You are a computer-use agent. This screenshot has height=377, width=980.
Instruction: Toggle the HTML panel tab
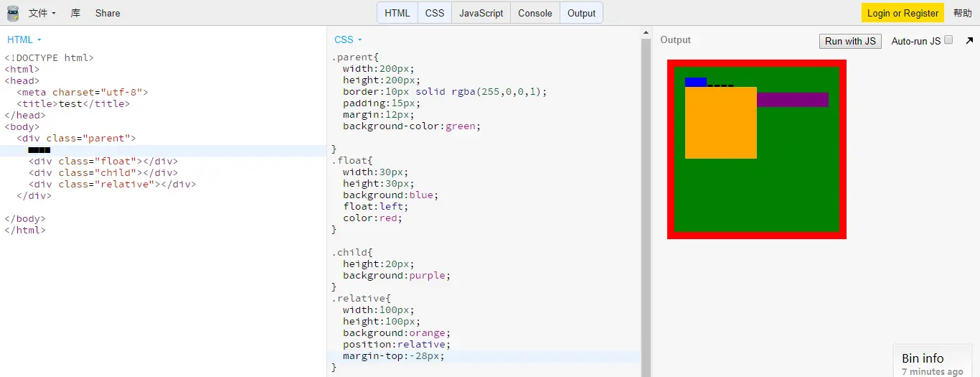pyautogui.click(x=397, y=13)
